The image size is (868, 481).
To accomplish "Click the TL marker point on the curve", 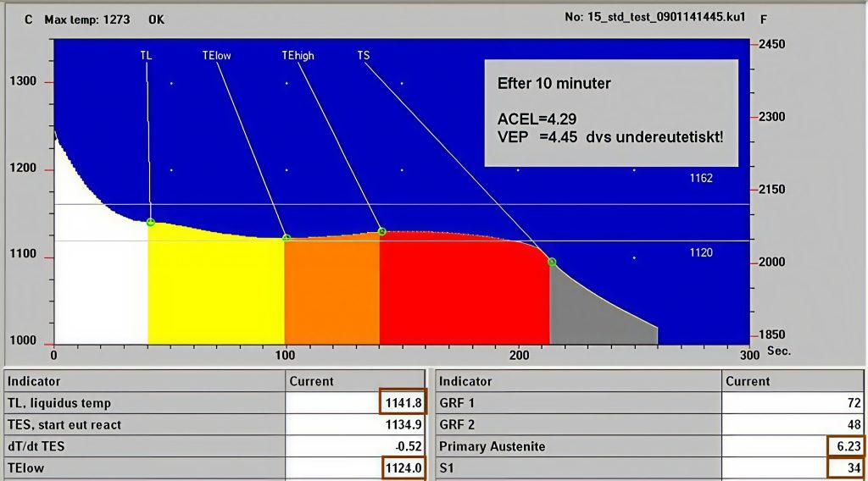I will click(x=151, y=223).
